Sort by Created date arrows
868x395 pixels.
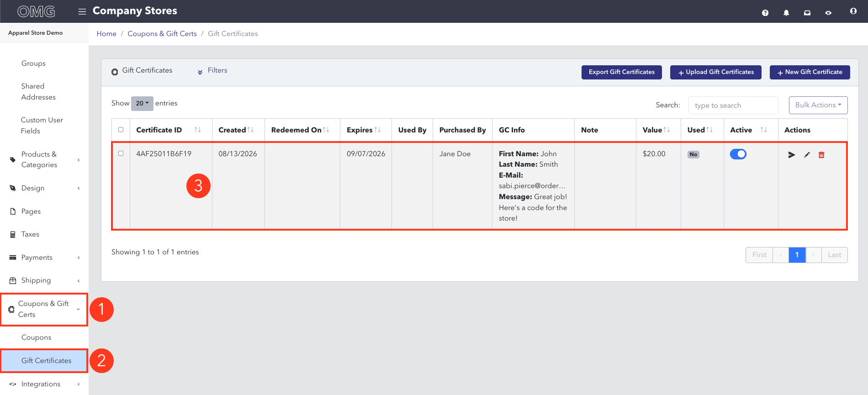tap(250, 130)
